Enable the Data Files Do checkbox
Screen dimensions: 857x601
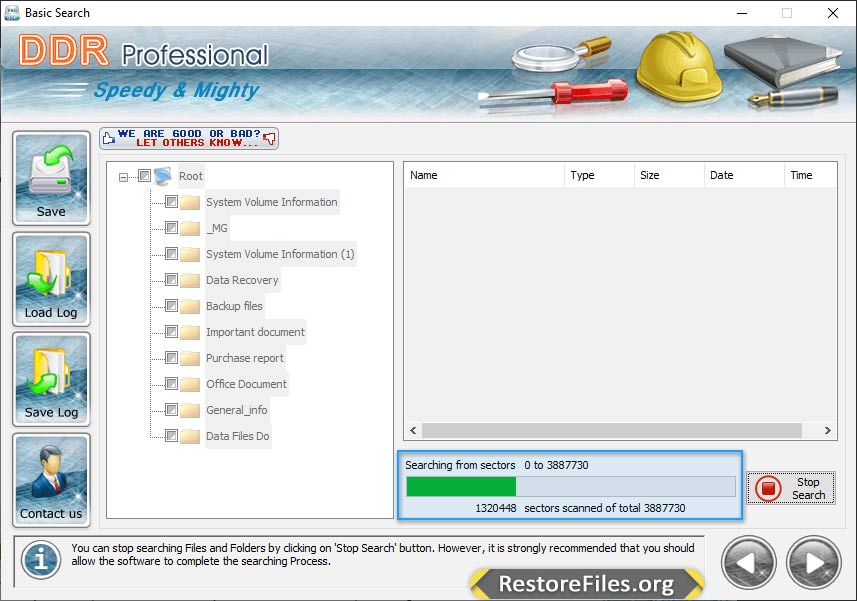(x=171, y=435)
